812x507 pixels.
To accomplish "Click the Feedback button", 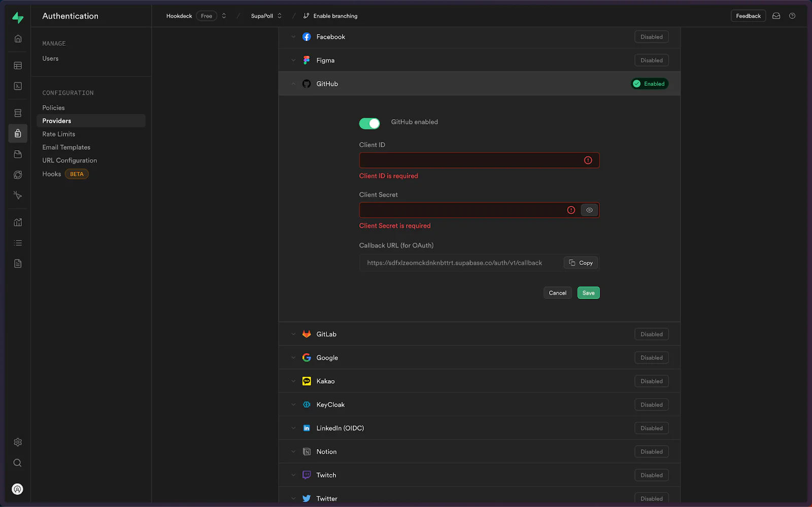I will coord(748,16).
